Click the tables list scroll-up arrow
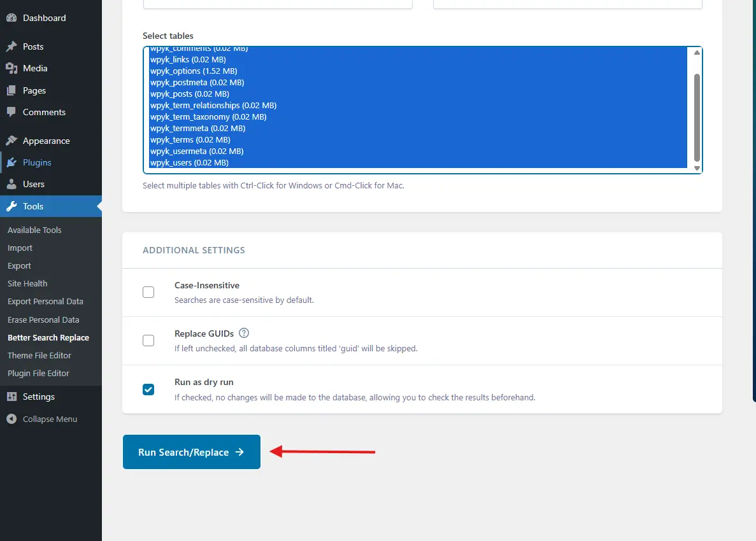Viewport: 756px width, 541px height. point(697,53)
